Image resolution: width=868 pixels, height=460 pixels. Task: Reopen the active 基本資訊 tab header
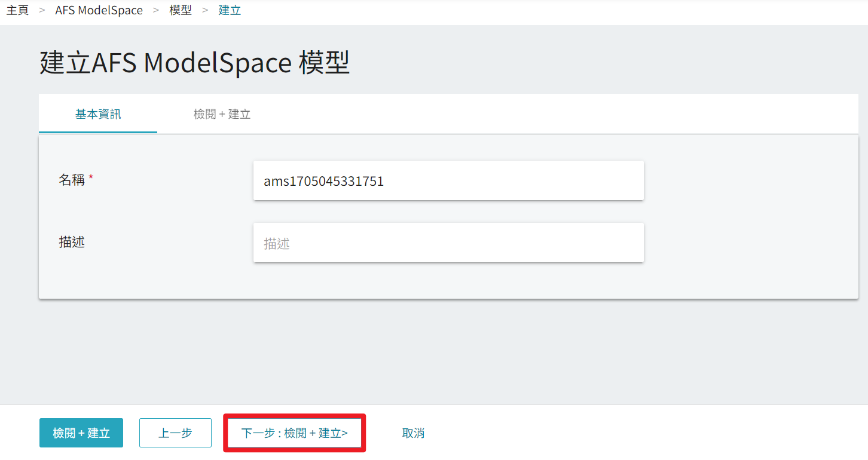[97, 114]
